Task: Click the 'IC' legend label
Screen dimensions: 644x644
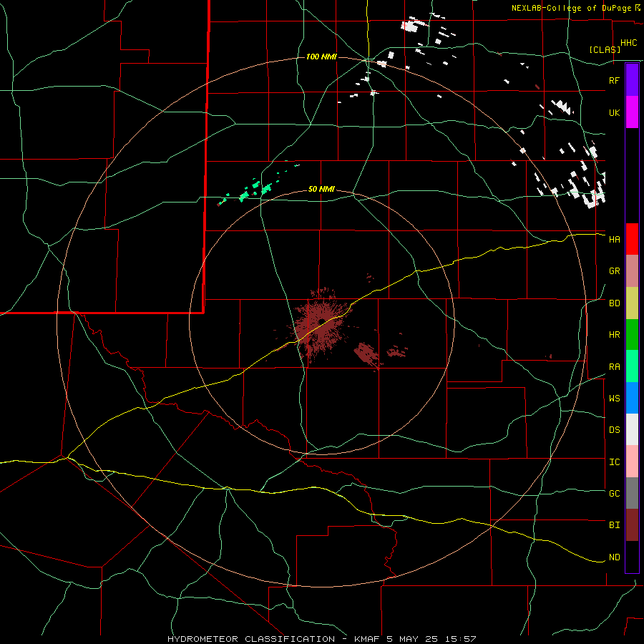Action: [614, 462]
